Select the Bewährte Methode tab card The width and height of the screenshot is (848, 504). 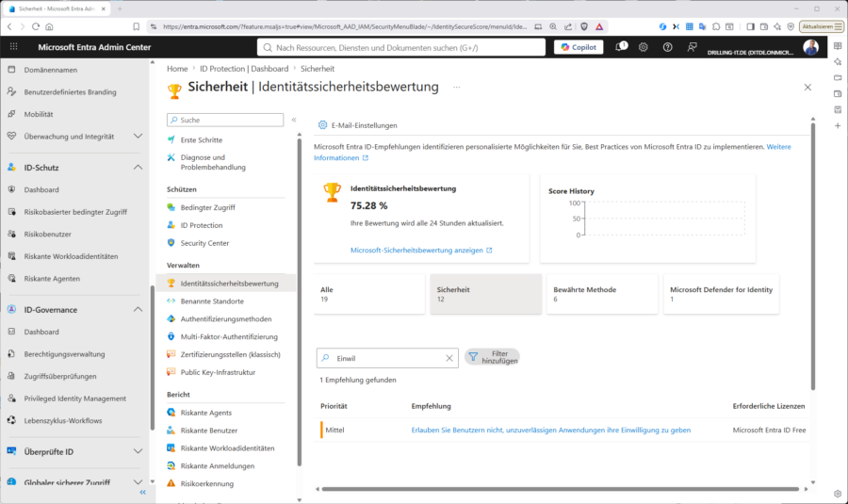tap(602, 294)
